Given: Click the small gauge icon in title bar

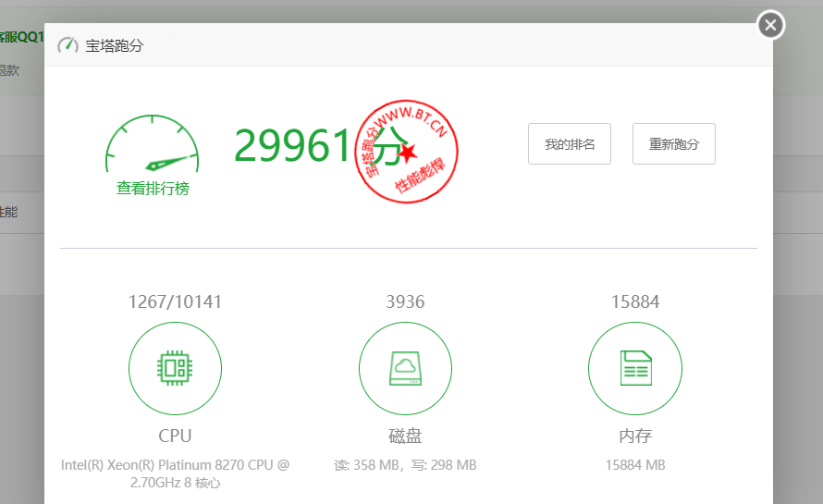Looking at the screenshot, I should click(68, 45).
